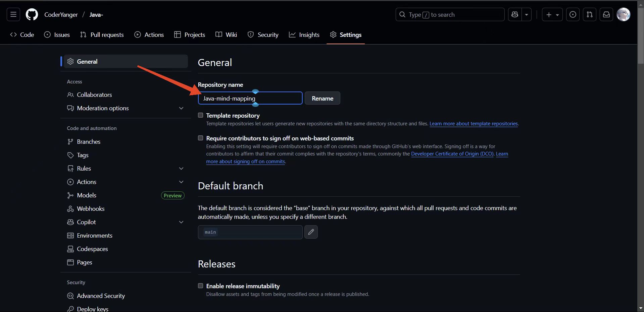Open more about signing off on commits link
The width and height of the screenshot is (644, 312).
[245, 162]
